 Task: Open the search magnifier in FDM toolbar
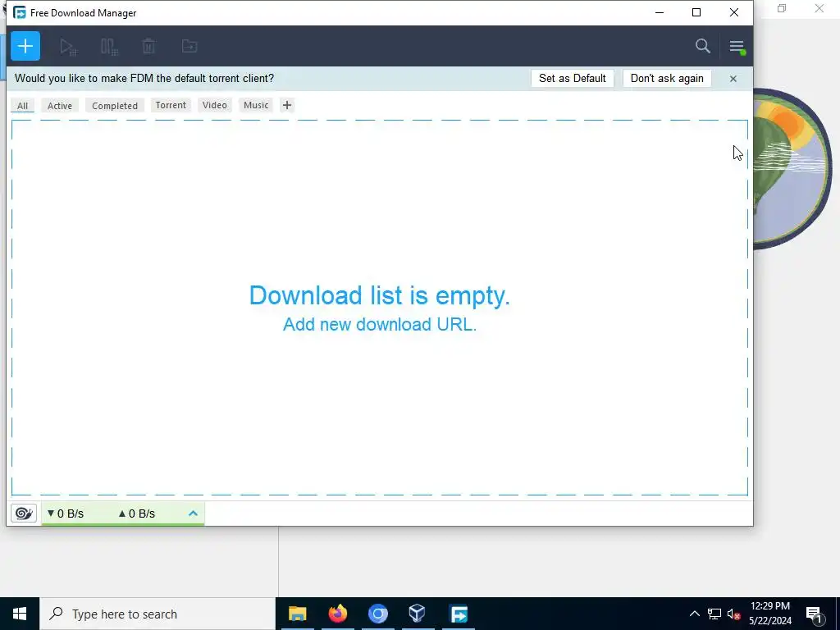(703, 46)
